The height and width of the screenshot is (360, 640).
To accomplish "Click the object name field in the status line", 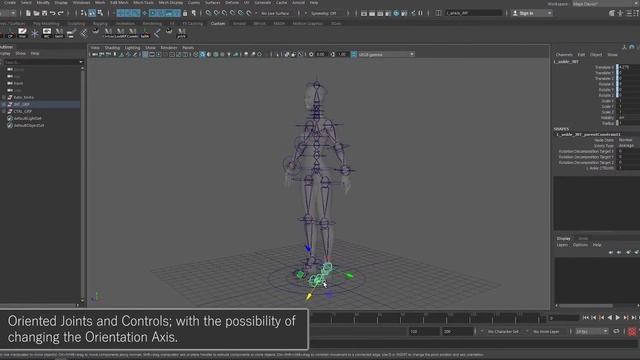I will pyautogui.click(x=473, y=13).
